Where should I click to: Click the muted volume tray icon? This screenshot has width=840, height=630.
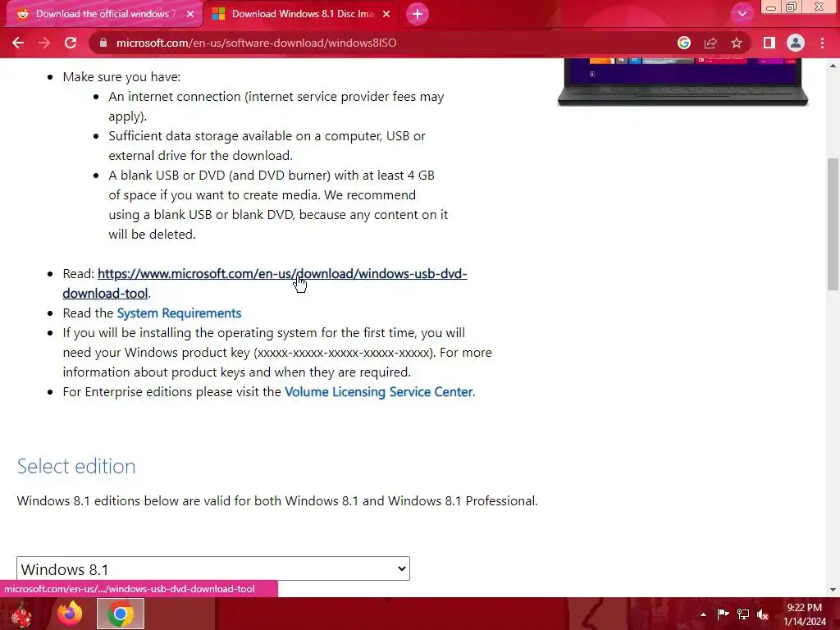point(762,614)
